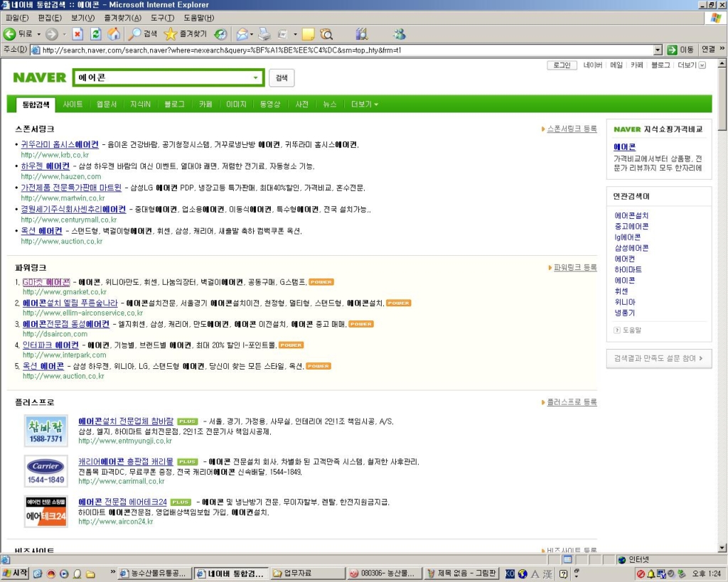Click the yellow note discuss icon
Image resolution: width=728 pixels, height=582 pixels.
pos(308,34)
